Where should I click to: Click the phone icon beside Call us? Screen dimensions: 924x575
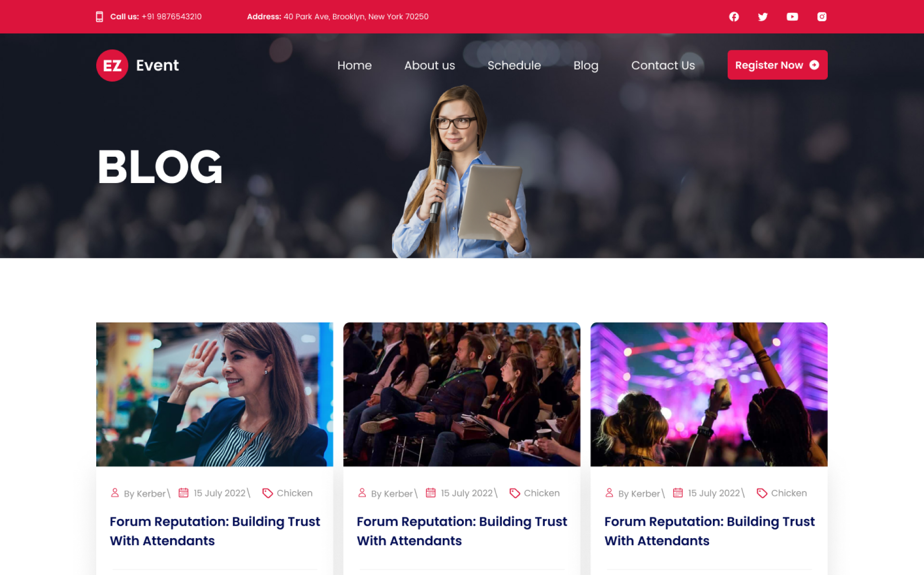pos(99,17)
